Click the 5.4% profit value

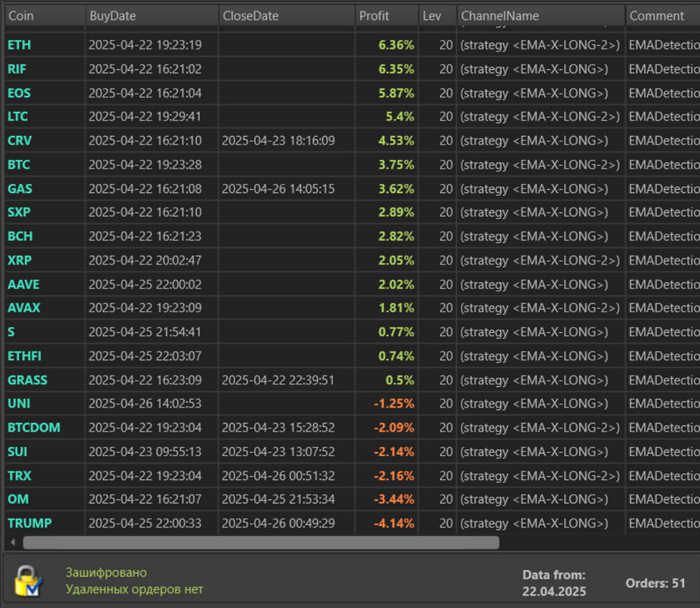pos(400,116)
